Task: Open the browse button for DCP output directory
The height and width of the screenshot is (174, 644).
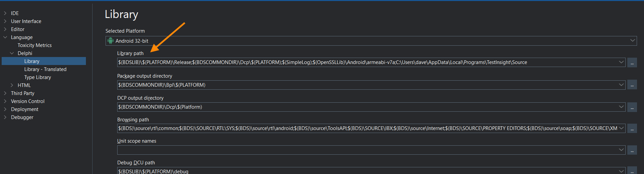Action: [x=632, y=107]
